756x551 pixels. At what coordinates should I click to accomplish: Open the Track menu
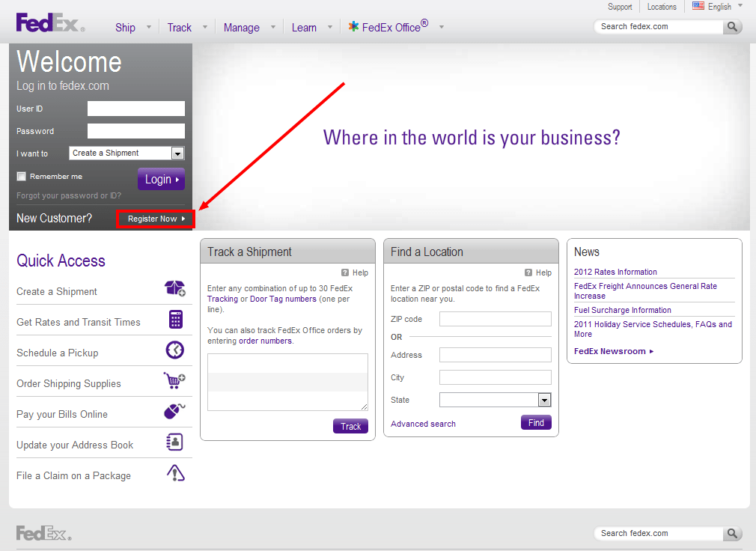(180, 28)
